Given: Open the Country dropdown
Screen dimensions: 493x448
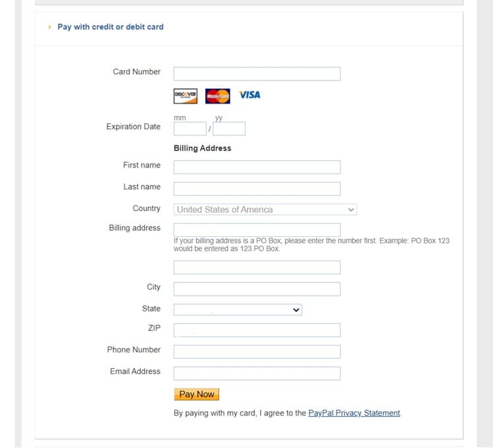Looking at the screenshot, I should (x=265, y=210).
